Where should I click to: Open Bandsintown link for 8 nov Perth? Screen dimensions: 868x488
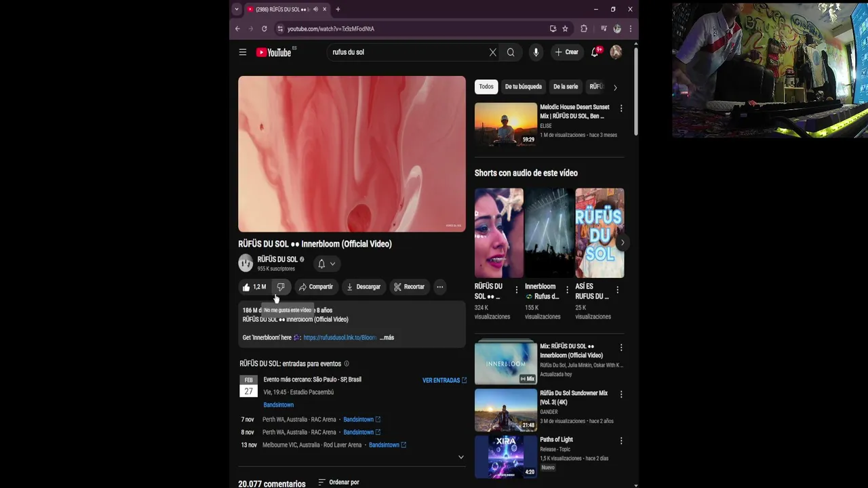[361, 432]
